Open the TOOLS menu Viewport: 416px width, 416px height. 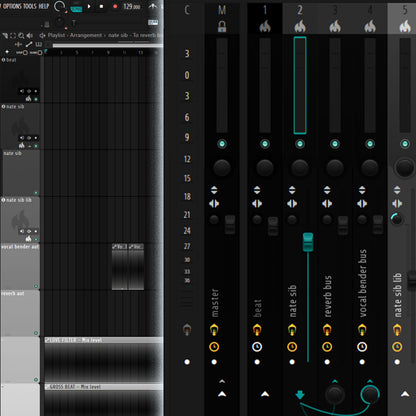(30, 6)
